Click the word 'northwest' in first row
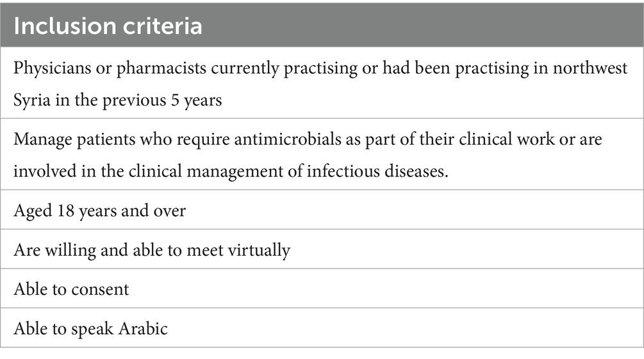644x359 pixels. [x=590, y=68]
